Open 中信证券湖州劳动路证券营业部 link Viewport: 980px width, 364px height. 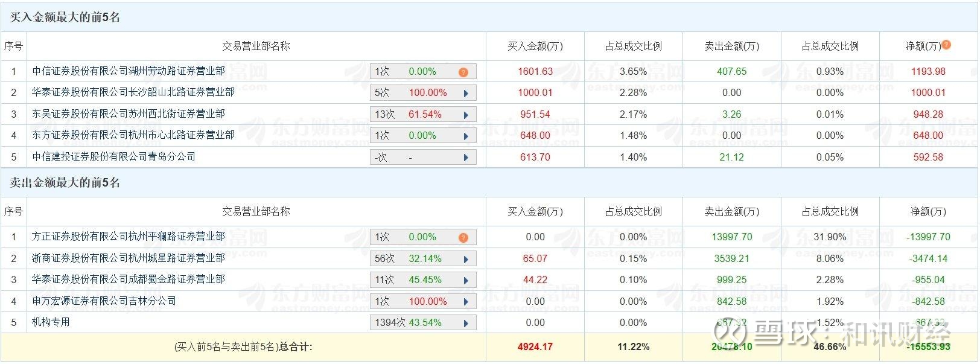(129, 71)
